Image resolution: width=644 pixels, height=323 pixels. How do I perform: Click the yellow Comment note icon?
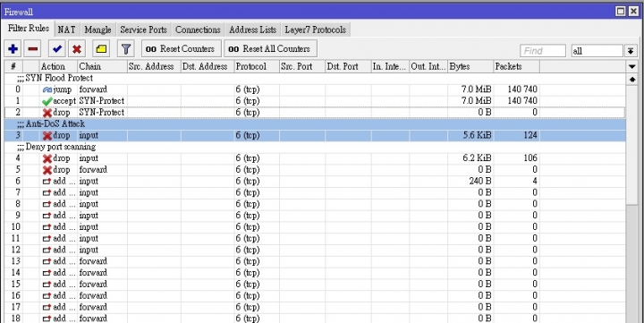(101, 49)
